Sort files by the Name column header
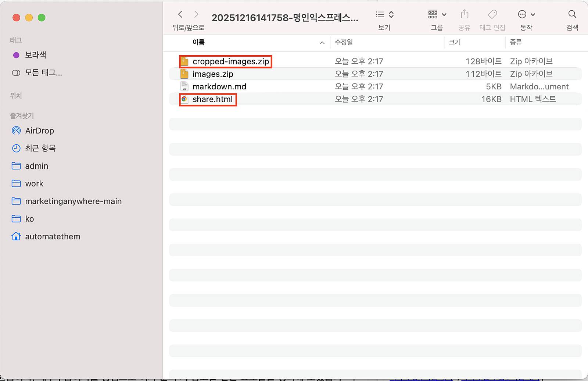 (198, 42)
